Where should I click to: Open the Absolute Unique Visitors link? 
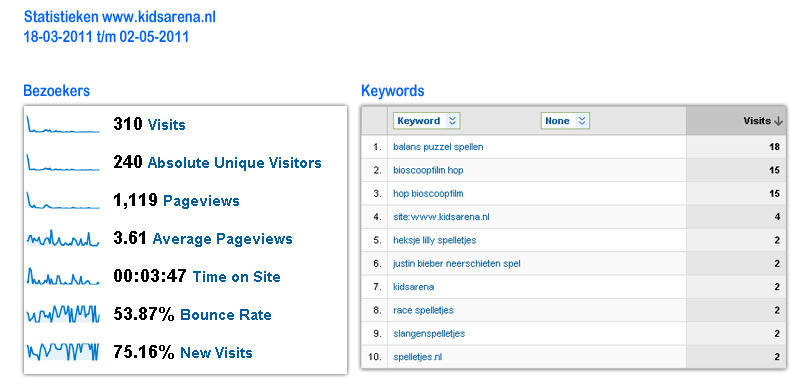click(x=234, y=163)
